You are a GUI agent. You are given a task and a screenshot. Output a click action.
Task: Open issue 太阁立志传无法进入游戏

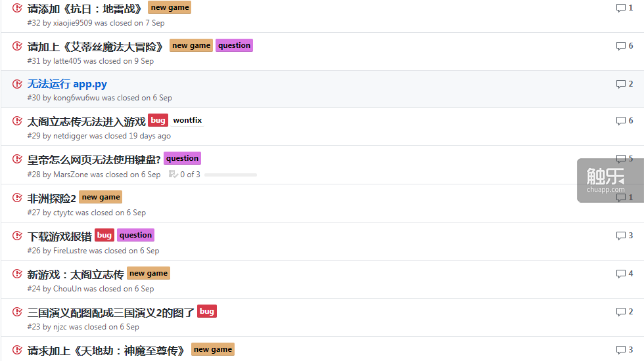86,121
